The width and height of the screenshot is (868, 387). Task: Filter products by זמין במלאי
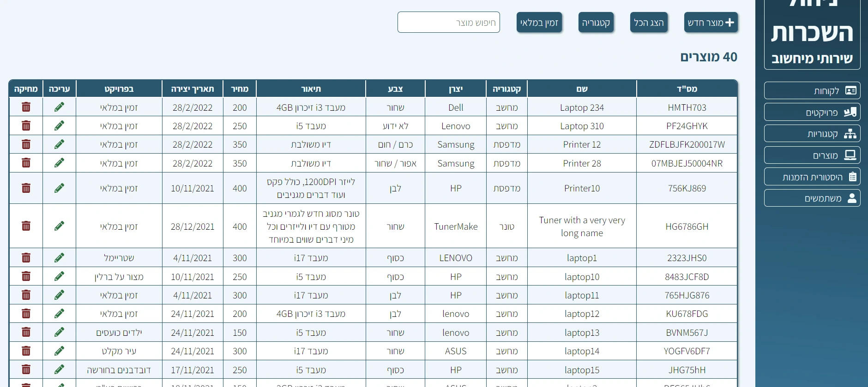pos(539,23)
